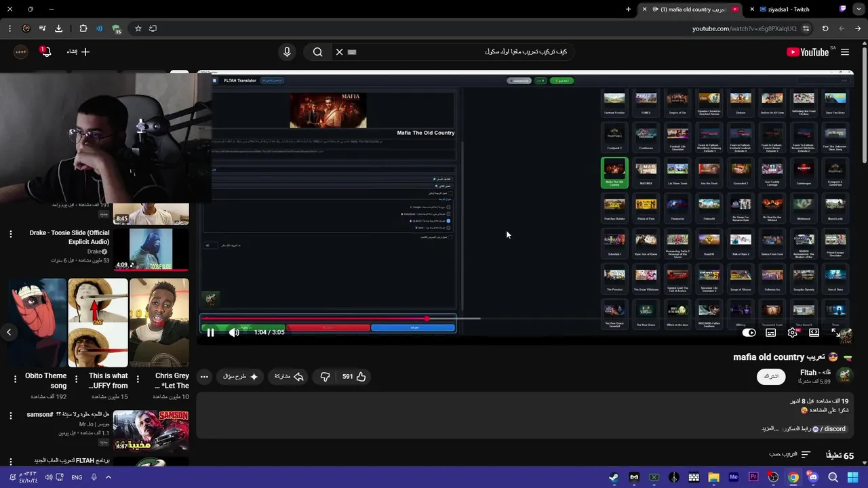The image size is (868, 488).
Task: Run search with magnifier button
Action: pyautogui.click(x=317, y=52)
